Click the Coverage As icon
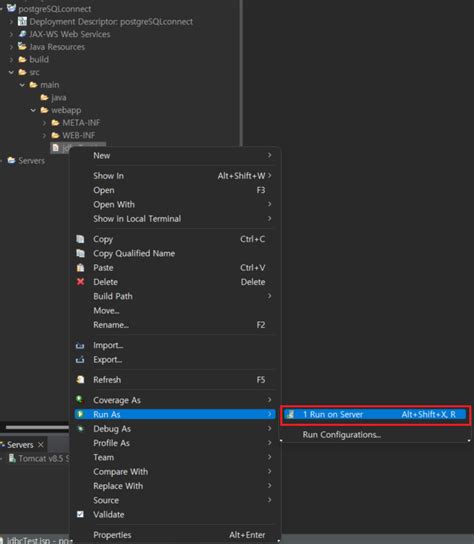This screenshot has height=544, width=474. coord(80,400)
